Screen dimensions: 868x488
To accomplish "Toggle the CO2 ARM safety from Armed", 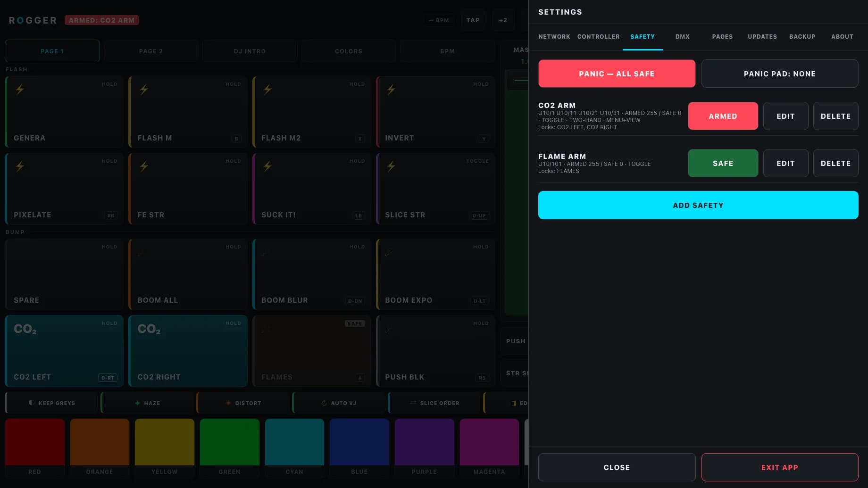I will coord(723,116).
